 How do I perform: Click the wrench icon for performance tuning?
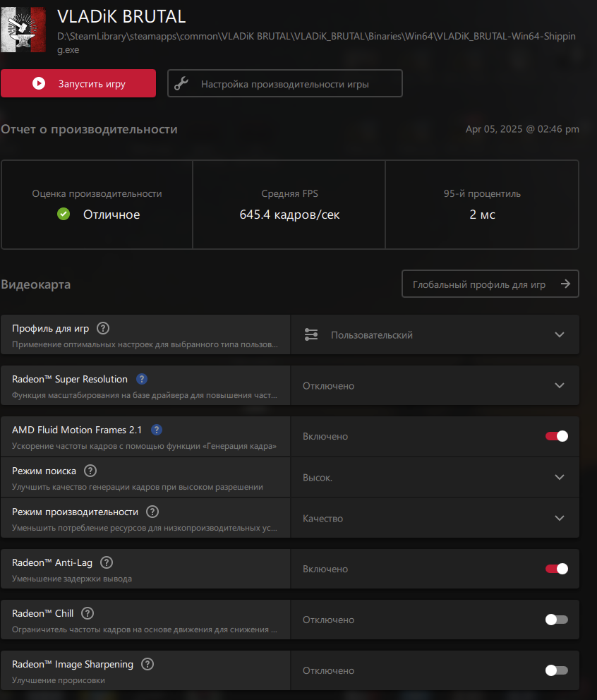pos(181,83)
